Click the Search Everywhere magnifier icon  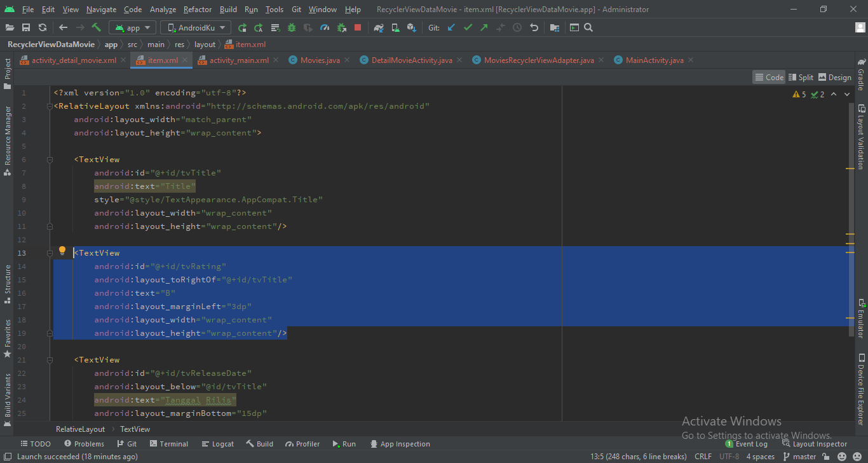click(588, 27)
